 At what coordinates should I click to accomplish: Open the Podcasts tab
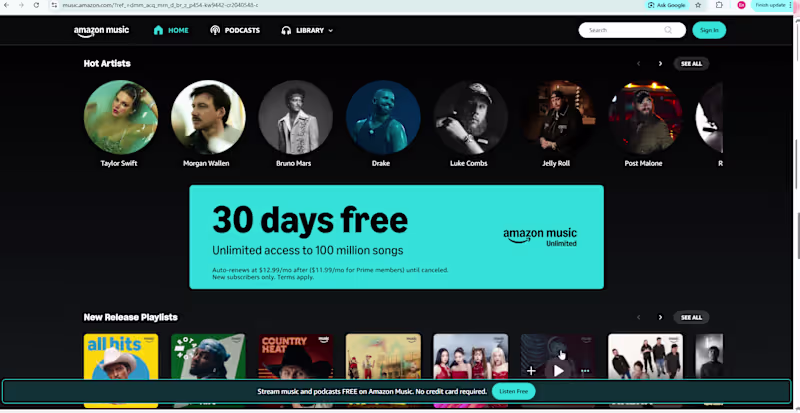tap(235, 31)
